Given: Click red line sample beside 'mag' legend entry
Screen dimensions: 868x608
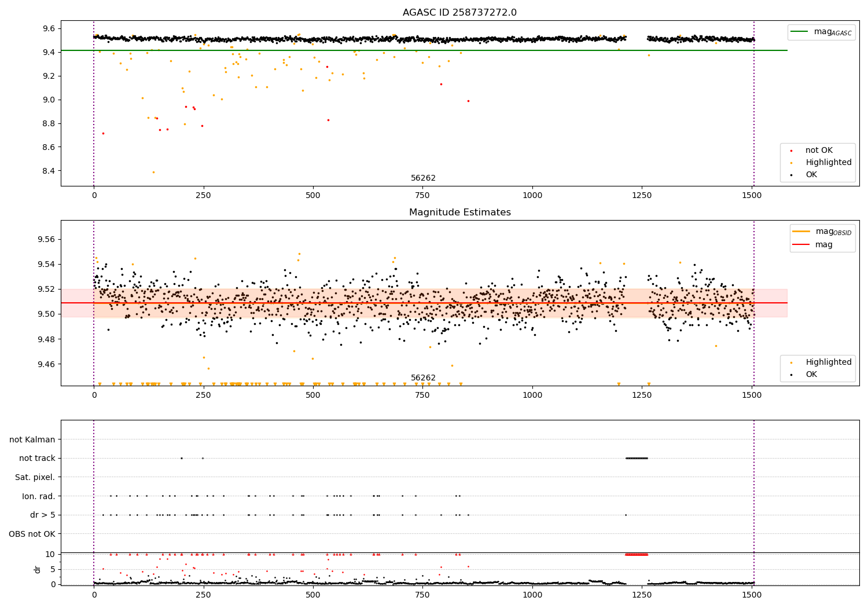Looking at the screenshot, I should (801, 245).
